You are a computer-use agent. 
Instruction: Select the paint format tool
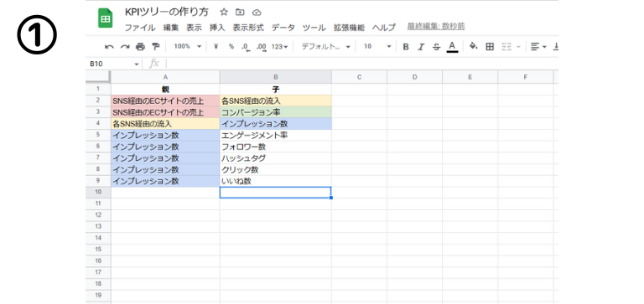(x=156, y=46)
